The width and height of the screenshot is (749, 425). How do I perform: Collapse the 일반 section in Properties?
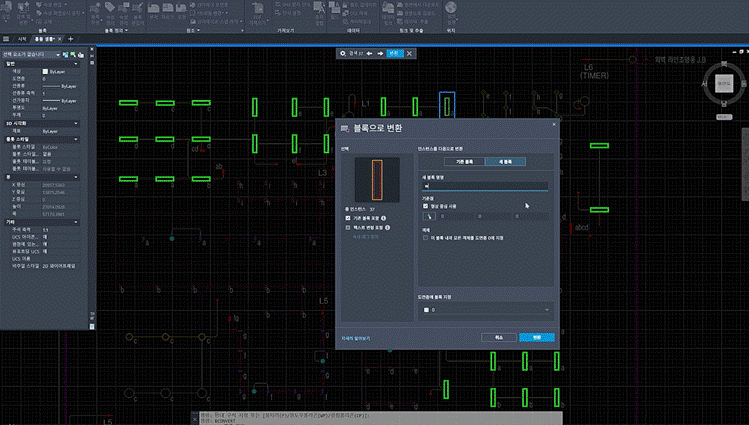click(75, 64)
